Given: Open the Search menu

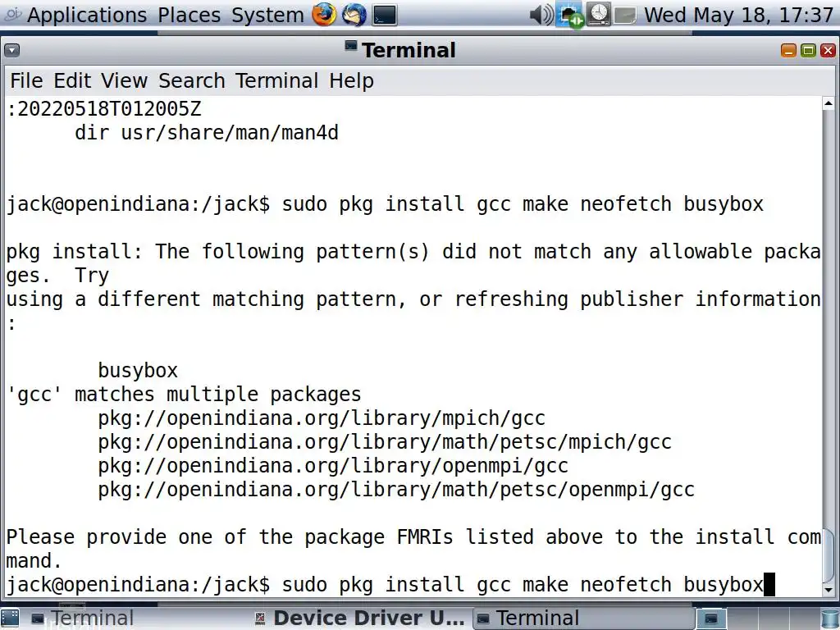Looking at the screenshot, I should 191,81.
